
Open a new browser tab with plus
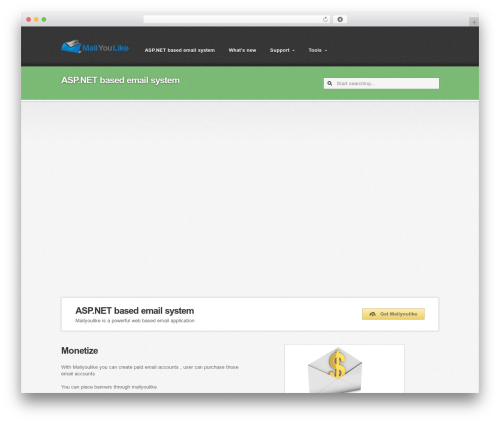pyautogui.click(x=474, y=22)
